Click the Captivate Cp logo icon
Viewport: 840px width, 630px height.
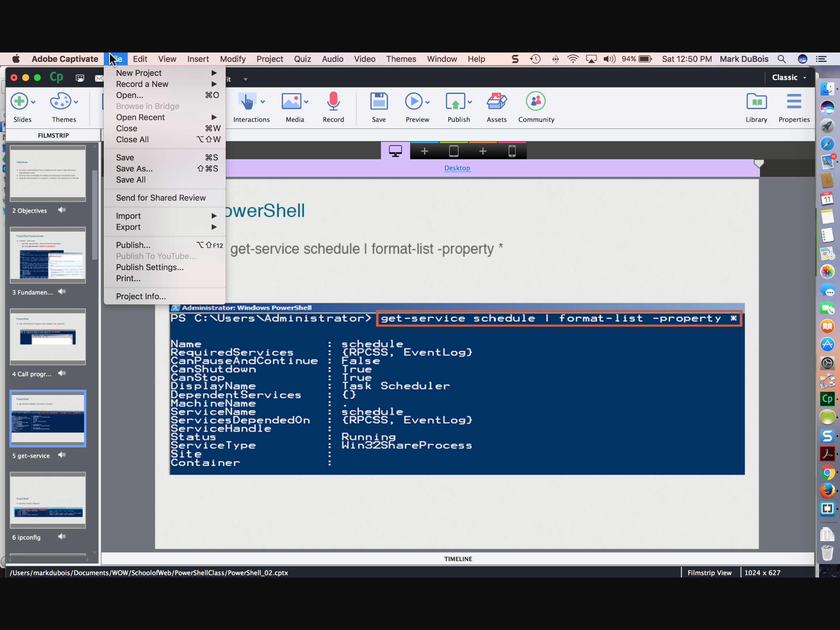click(57, 78)
